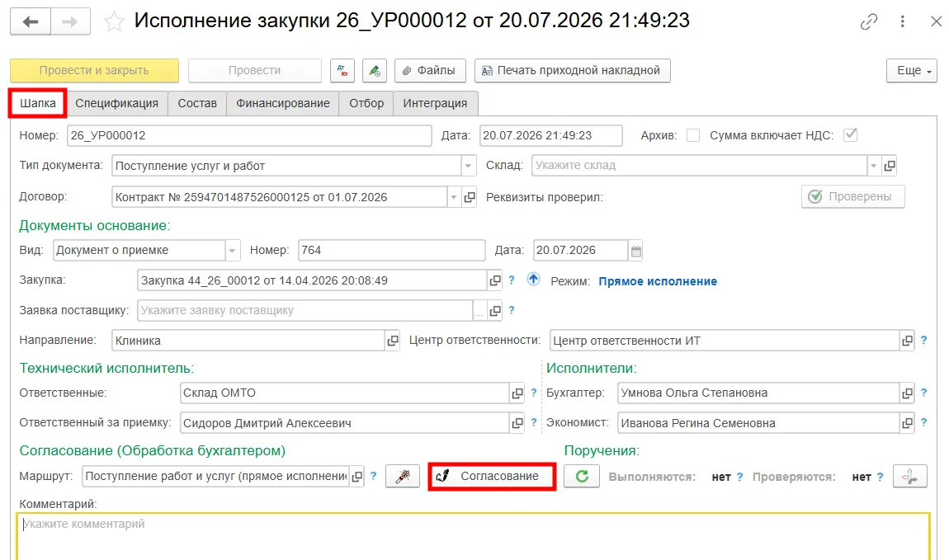The height and width of the screenshot is (560, 949).
Task: Toggle Сумма включает НДС checkbox
Action: (850, 135)
